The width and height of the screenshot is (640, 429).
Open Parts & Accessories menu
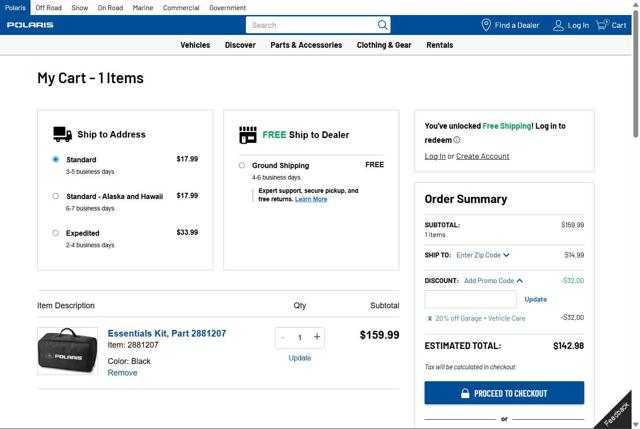[x=306, y=45]
